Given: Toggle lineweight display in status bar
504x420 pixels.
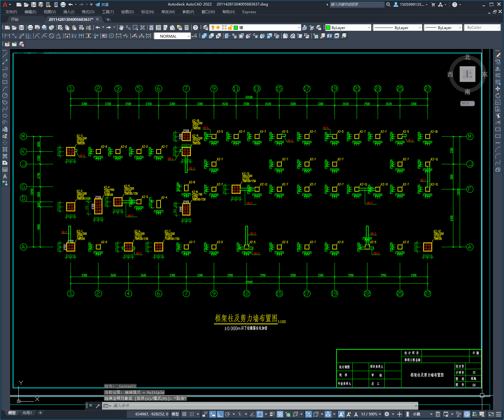Looking at the screenshot, I should 272,414.
